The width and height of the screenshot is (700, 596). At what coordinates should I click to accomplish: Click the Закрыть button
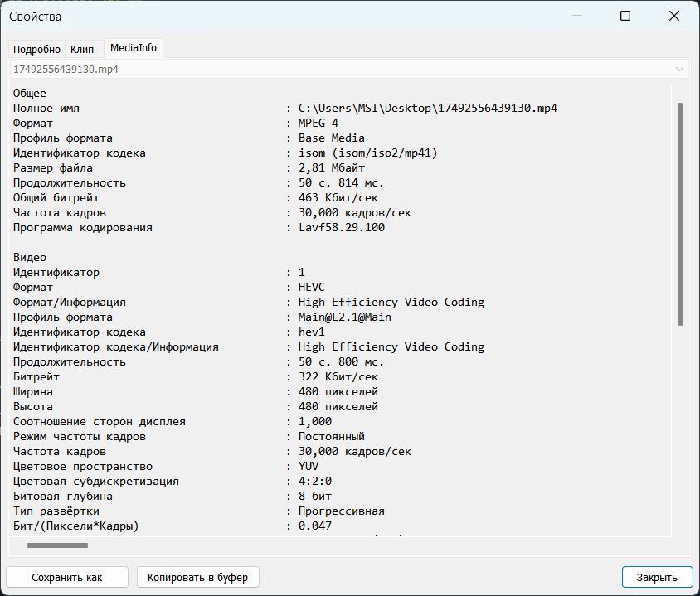click(657, 577)
